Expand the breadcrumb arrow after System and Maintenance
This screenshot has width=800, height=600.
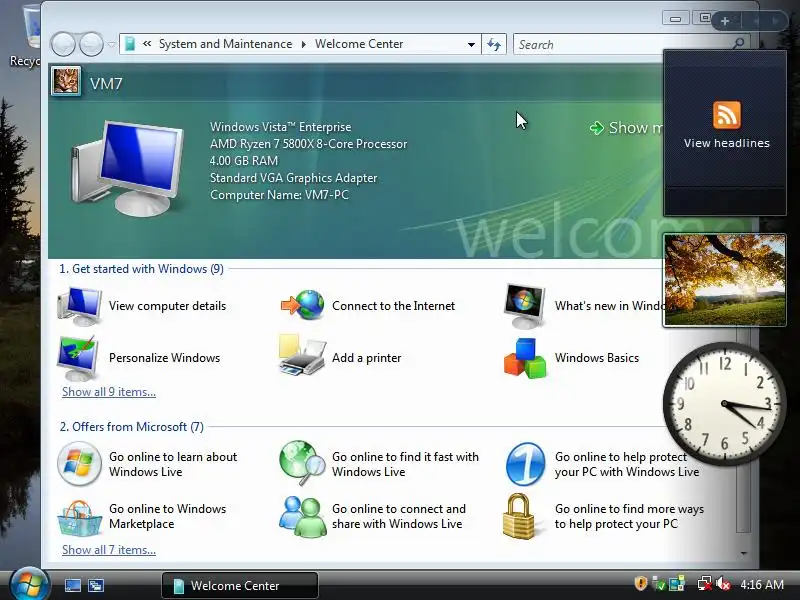(x=304, y=44)
